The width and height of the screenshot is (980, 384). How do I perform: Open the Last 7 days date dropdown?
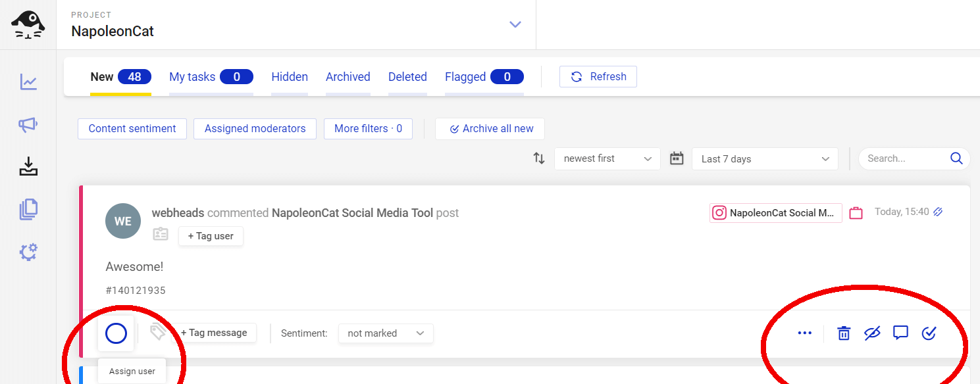(765, 158)
